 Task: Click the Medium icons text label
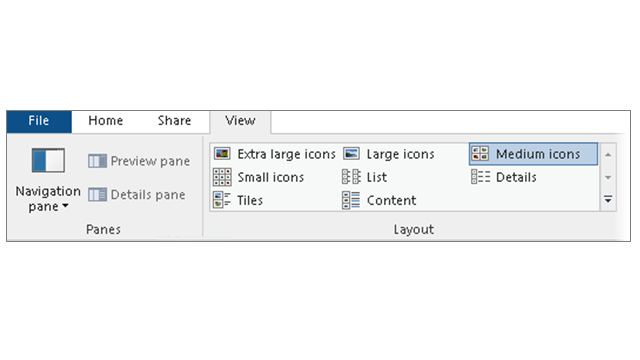click(x=538, y=154)
